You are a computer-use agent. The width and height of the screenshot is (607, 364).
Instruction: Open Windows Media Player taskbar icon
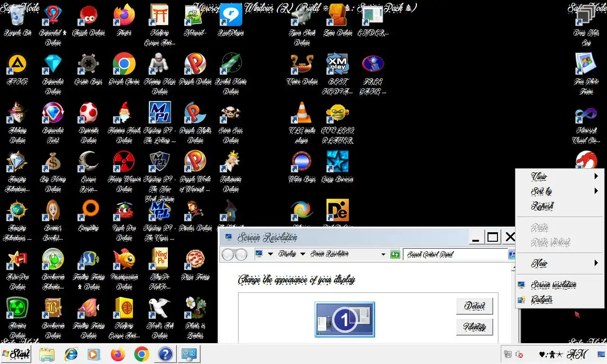[x=94, y=354]
